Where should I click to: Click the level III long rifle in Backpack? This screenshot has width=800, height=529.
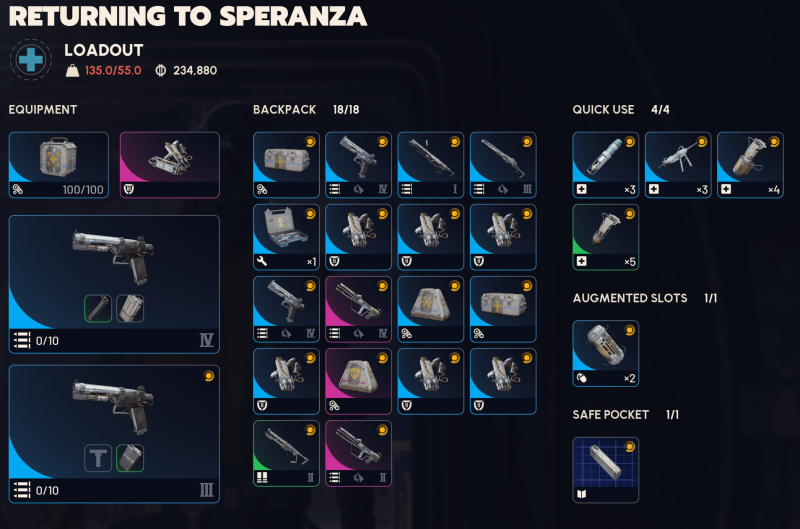point(502,165)
